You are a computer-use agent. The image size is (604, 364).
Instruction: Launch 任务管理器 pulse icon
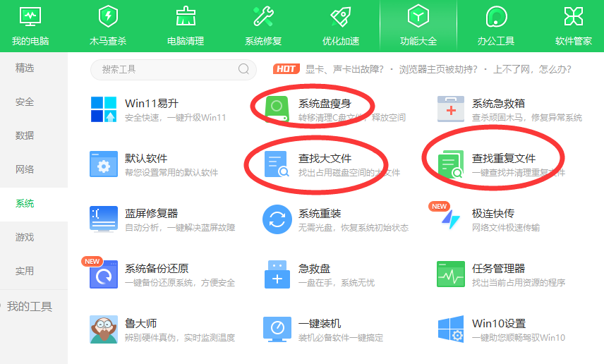(x=451, y=274)
